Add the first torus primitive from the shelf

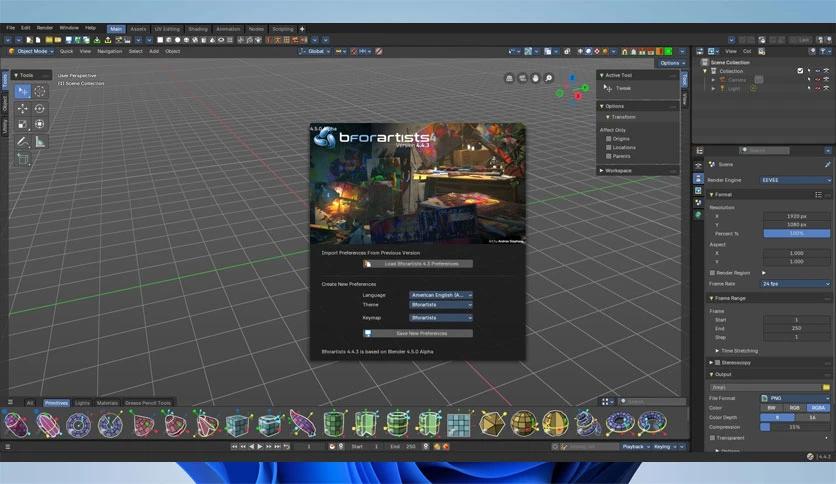tap(620, 423)
